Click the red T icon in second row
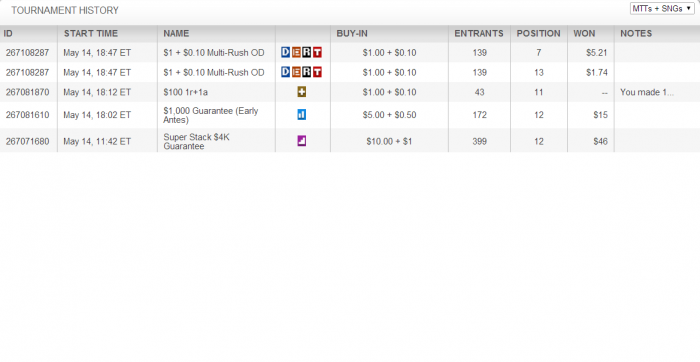 point(317,72)
